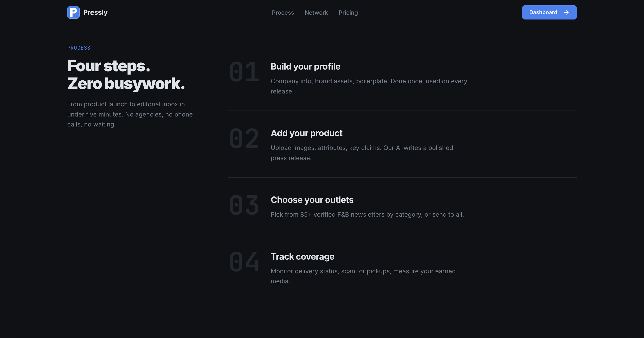Click the blue PROCESS section label
644x338 pixels.
point(79,48)
